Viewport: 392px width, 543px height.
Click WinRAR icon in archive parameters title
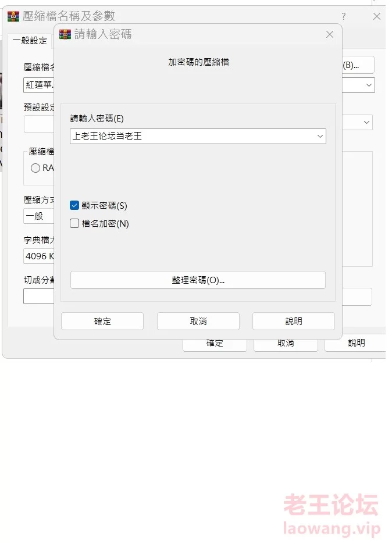[13, 16]
